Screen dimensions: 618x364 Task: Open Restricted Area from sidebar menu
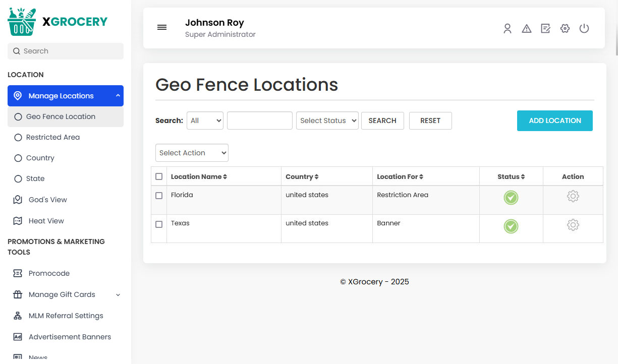pyautogui.click(x=52, y=137)
